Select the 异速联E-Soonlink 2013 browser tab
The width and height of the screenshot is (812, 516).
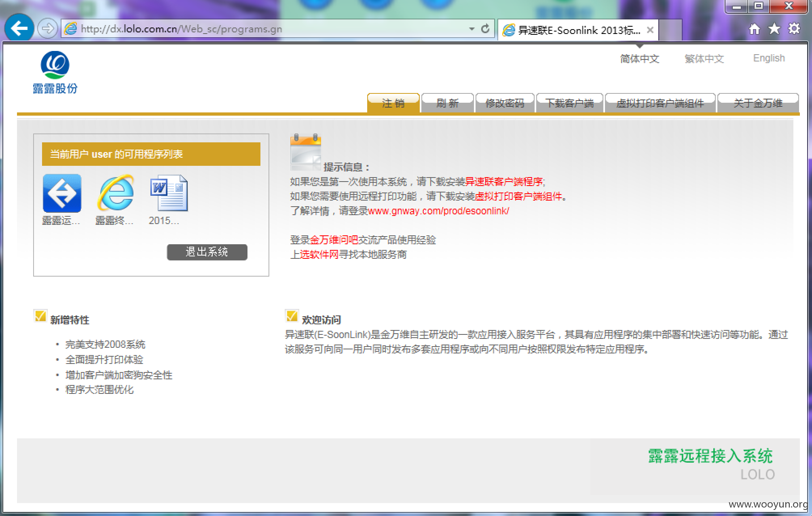(x=578, y=30)
